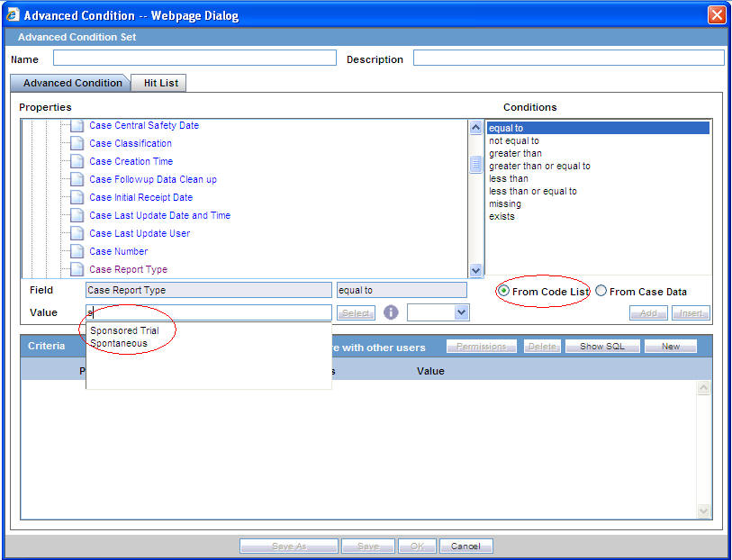
Task: Click the Properties list scroll down arrow
Action: point(475,270)
